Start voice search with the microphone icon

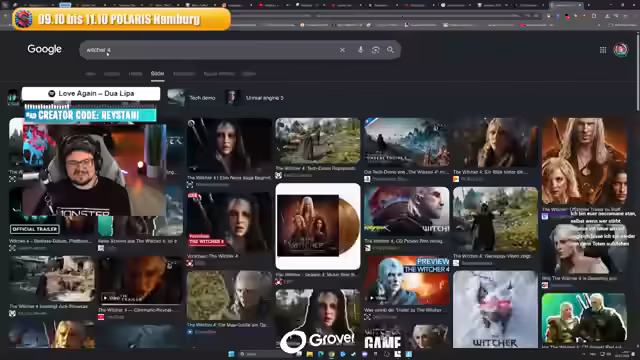tap(360, 50)
